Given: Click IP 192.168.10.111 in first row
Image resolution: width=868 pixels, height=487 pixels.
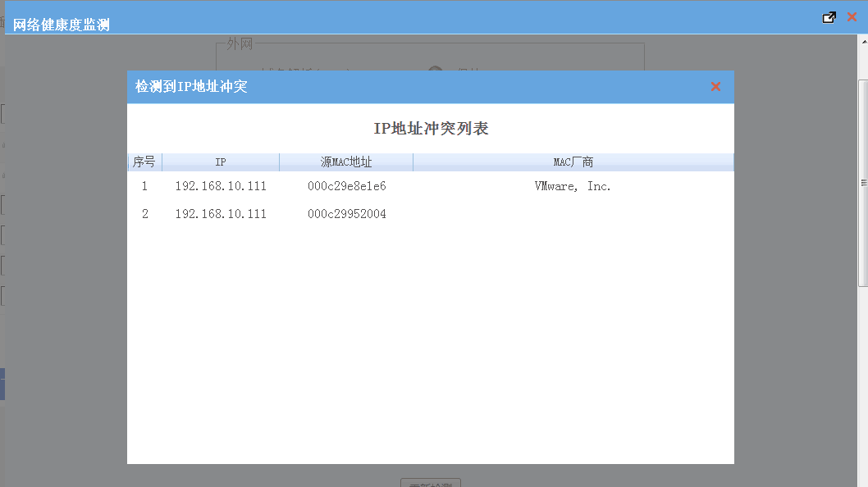Looking at the screenshot, I should pyautogui.click(x=221, y=186).
